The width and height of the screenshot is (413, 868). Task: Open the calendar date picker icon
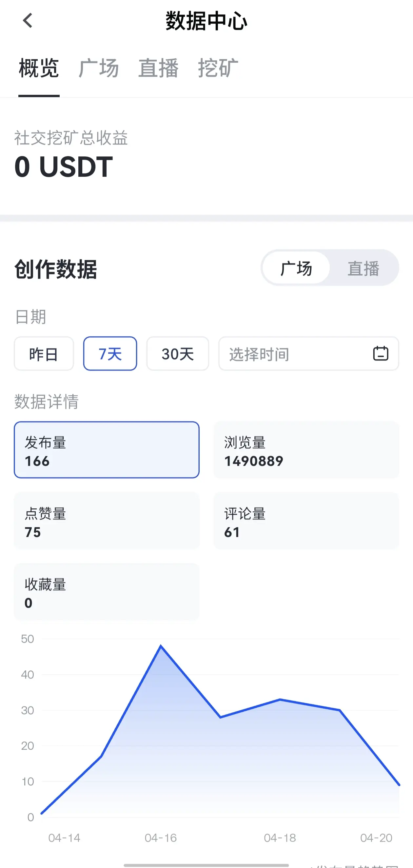coord(381,353)
